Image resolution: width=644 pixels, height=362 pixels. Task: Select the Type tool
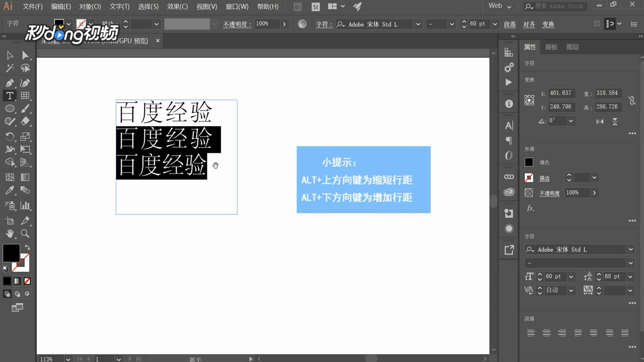point(10,96)
